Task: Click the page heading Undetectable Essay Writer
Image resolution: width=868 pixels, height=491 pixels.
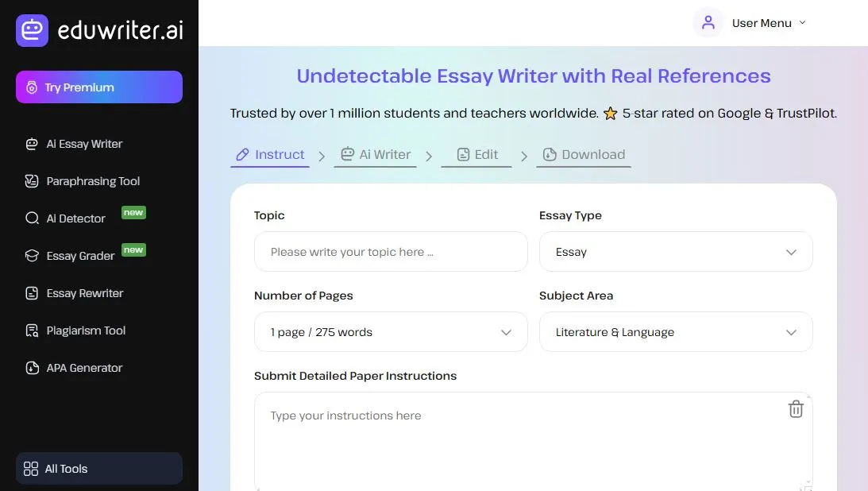Action: [x=534, y=75]
